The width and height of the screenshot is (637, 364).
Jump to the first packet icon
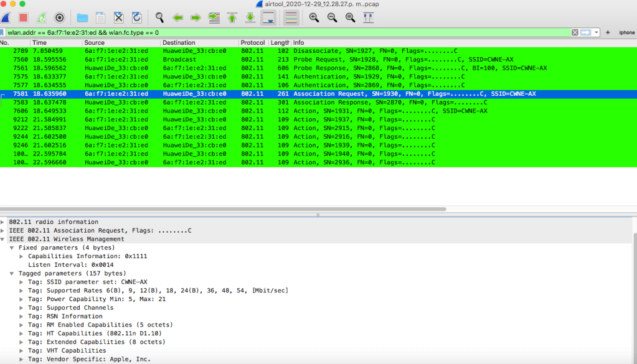[x=232, y=17]
